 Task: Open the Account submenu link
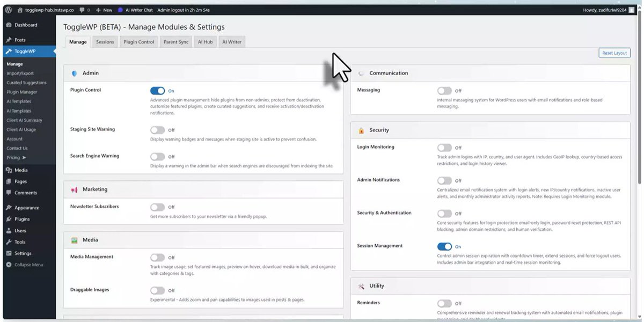(14, 139)
